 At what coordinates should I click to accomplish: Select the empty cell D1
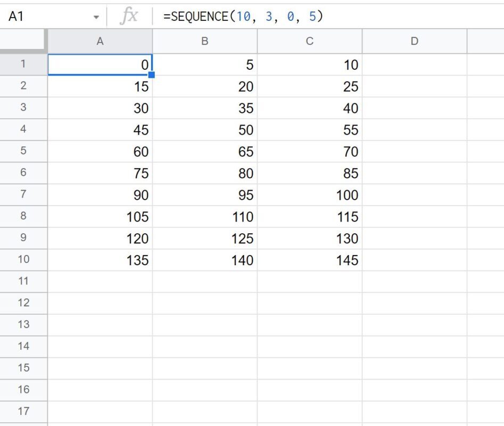point(415,64)
